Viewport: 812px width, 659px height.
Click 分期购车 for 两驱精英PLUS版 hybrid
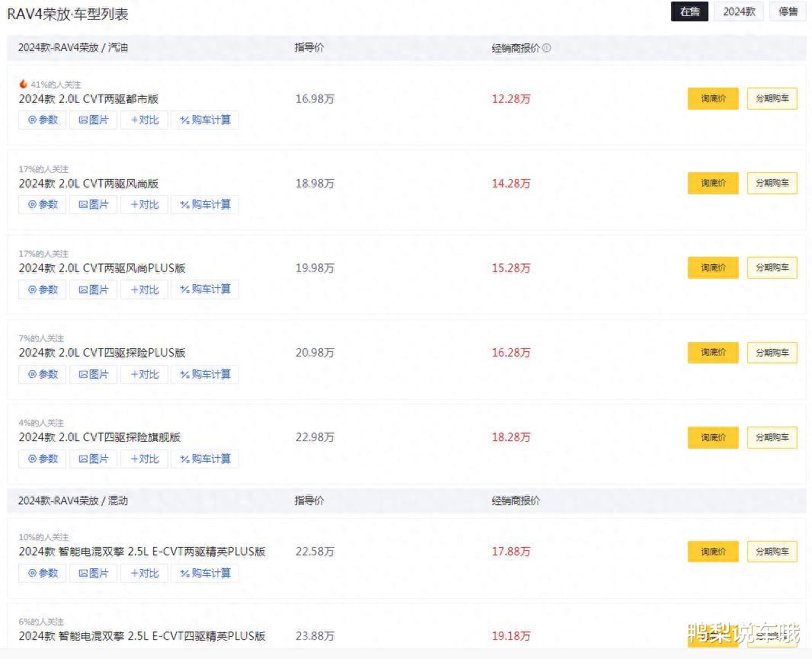pos(772,552)
